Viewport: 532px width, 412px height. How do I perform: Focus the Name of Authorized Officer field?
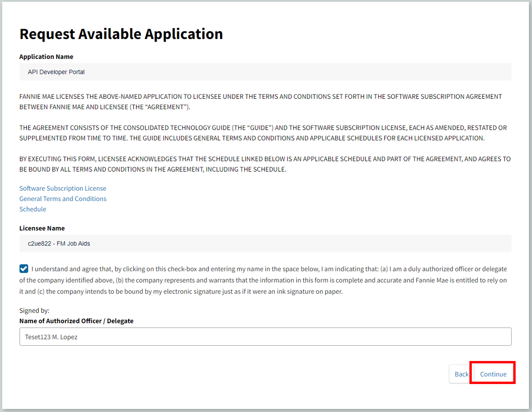click(x=265, y=337)
